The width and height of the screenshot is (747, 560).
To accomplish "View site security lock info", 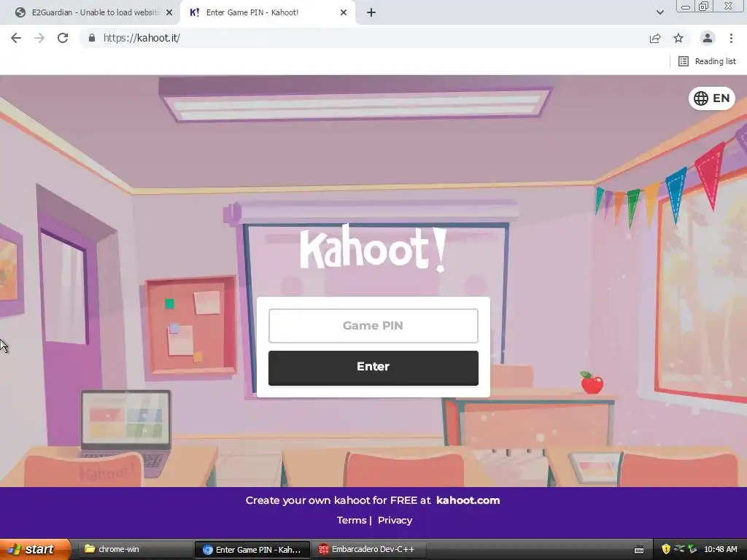I will (92, 38).
